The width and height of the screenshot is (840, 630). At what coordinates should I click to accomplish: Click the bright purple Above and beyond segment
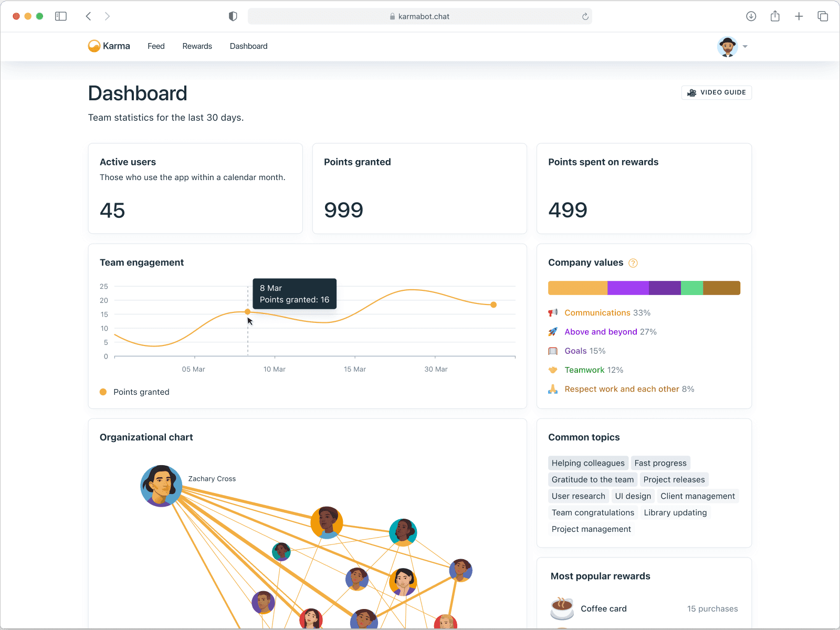pos(628,288)
